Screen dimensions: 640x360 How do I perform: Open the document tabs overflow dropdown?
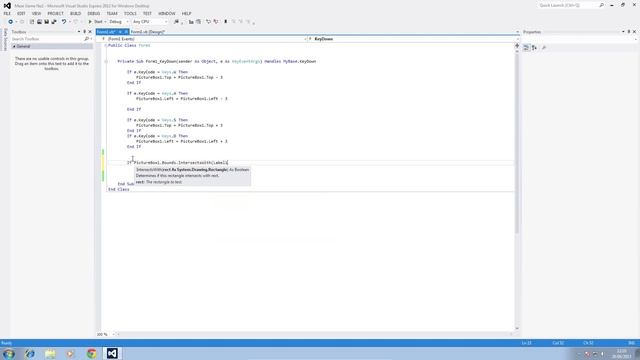(517, 32)
